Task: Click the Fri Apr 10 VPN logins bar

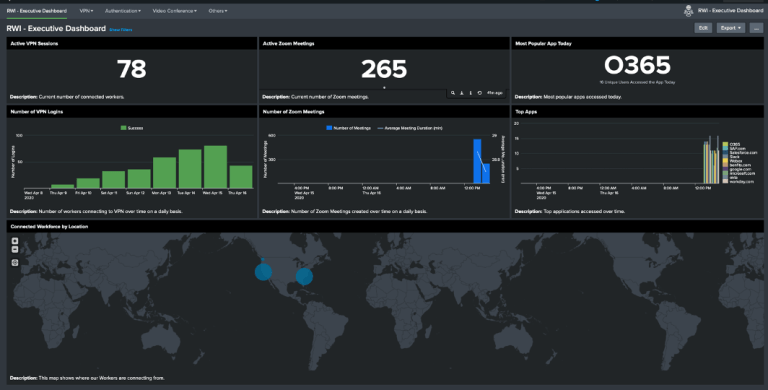Action: pyautogui.click(x=88, y=183)
